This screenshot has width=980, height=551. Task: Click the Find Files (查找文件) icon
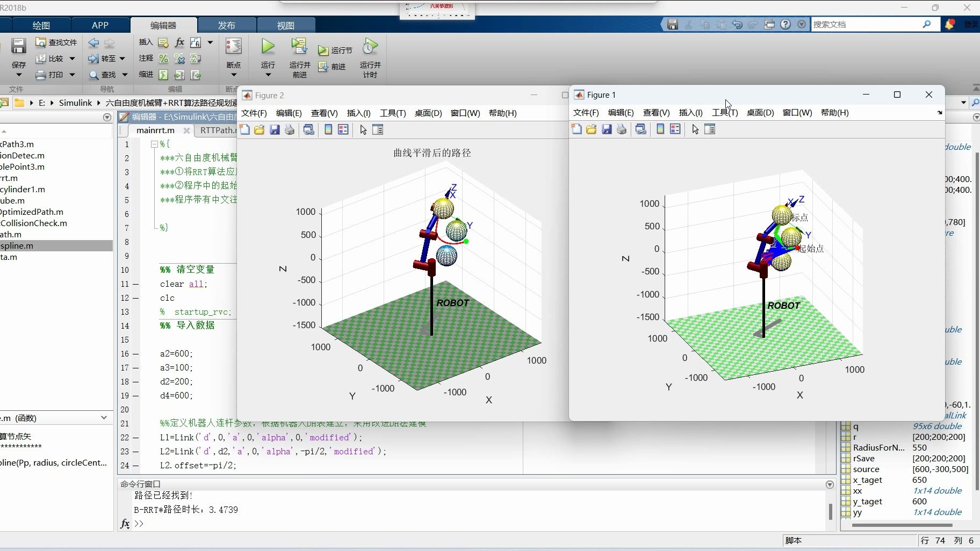point(41,42)
